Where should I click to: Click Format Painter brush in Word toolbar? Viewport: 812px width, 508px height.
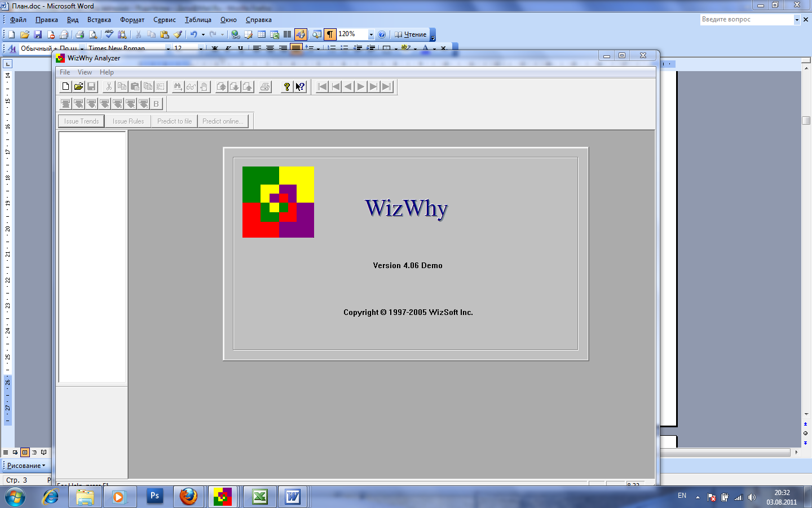pyautogui.click(x=178, y=34)
